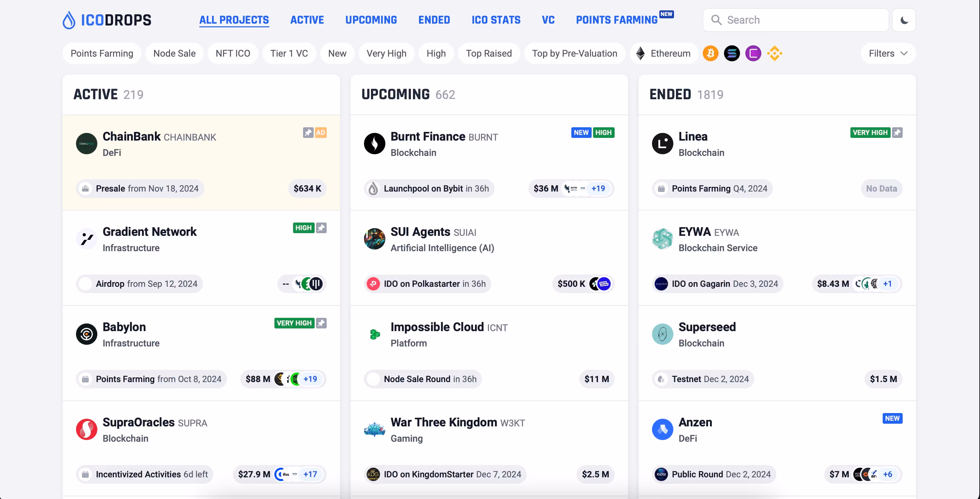This screenshot has height=499, width=980.
Task: Open the POINTS FARMING tab
Action: click(x=617, y=20)
